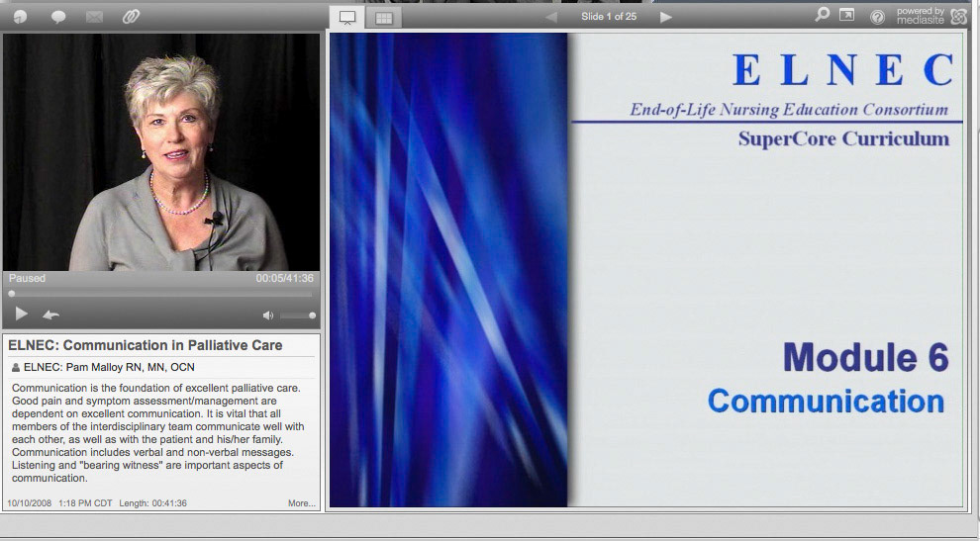Click the 00:05/41:36 time display

pyautogui.click(x=284, y=278)
